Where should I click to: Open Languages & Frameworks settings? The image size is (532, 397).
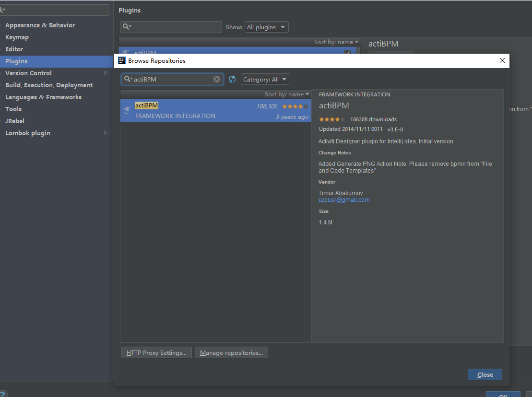44,97
